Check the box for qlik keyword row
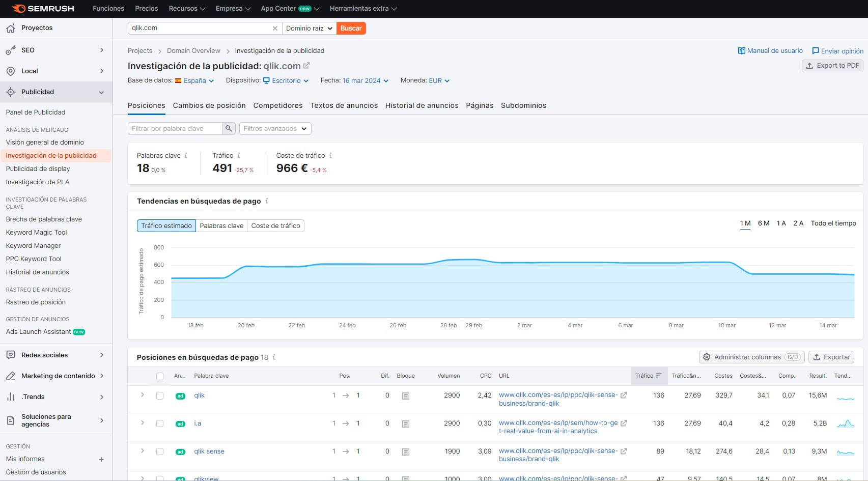Image resolution: width=868 pixels, height=481 pixels. (x=160, y=396)
